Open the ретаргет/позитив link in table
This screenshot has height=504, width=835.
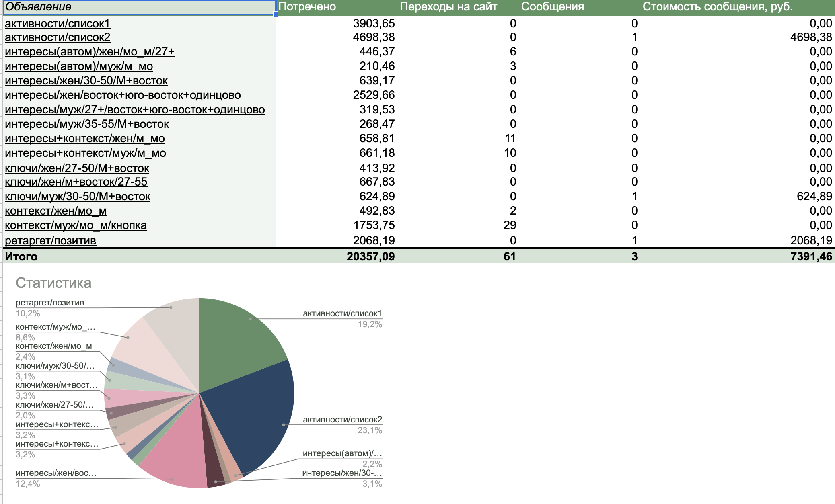50,240
